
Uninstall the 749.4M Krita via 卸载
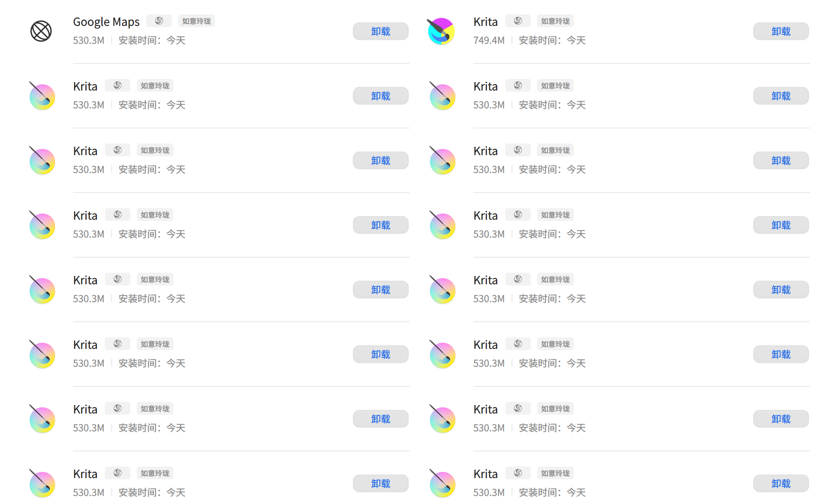781,31
